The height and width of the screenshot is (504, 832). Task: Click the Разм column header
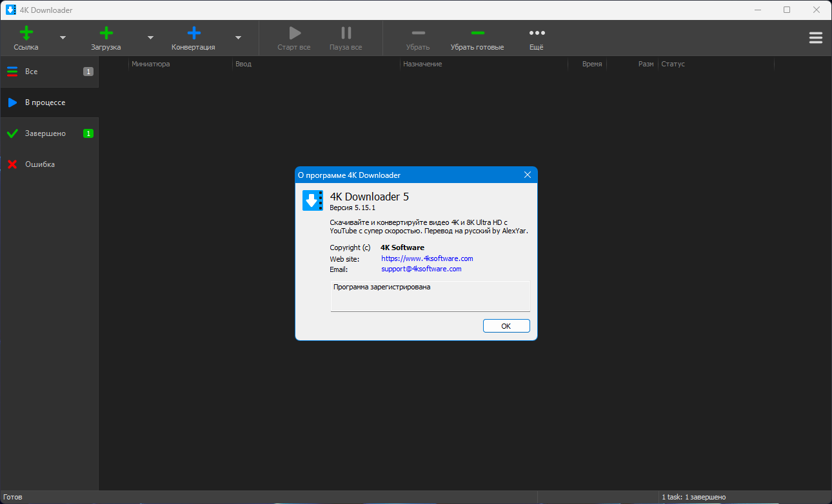[x=632, y=64]
